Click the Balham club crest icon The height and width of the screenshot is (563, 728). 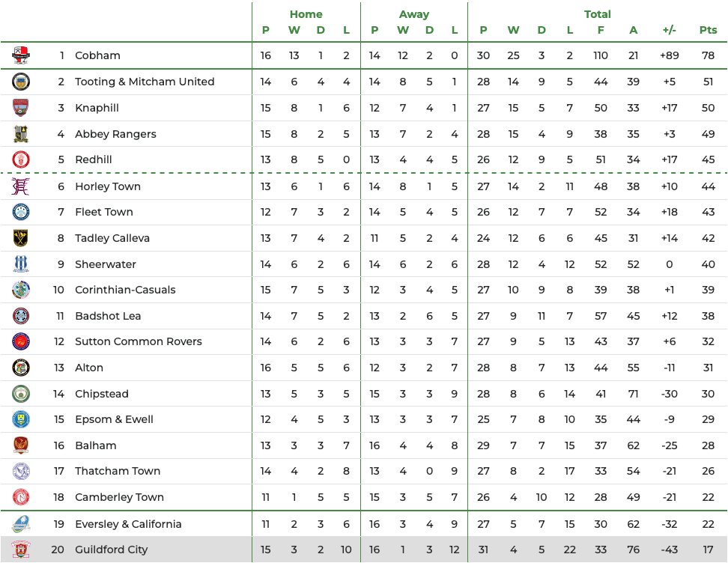click(x=21, y=445)
